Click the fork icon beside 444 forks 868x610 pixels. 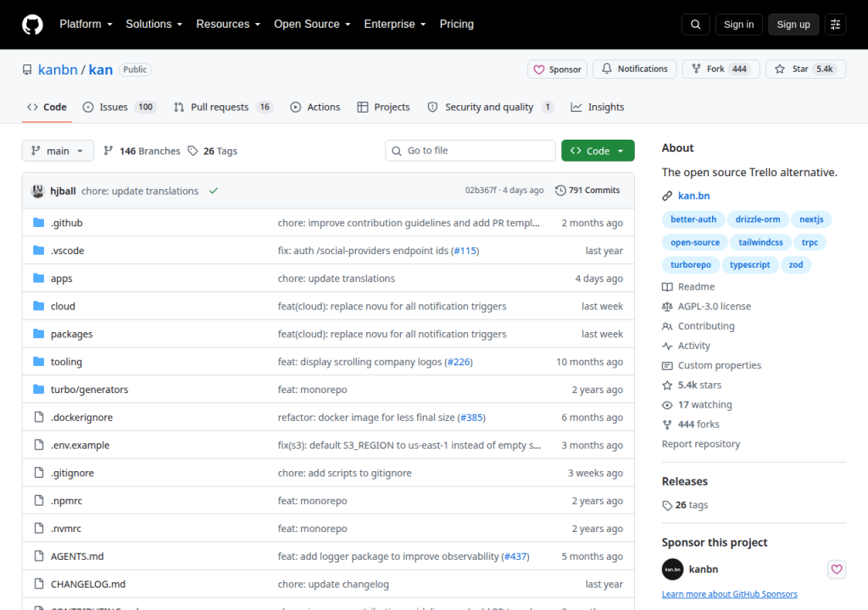click(667, 424)
